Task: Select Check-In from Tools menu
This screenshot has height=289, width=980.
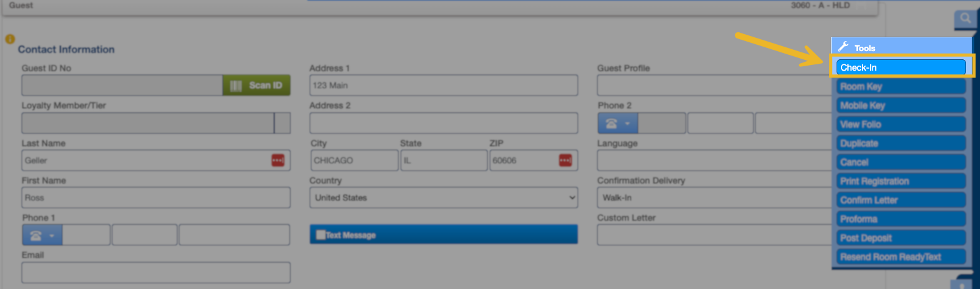Action: click(902, 68)
